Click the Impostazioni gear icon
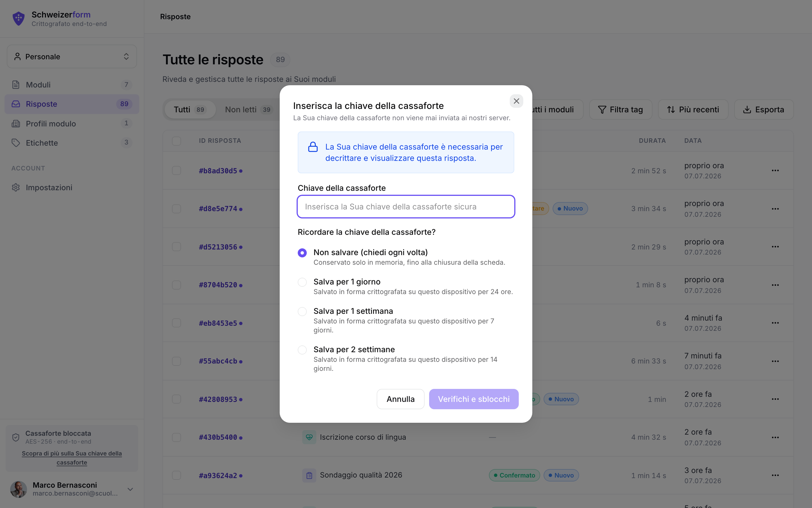 tap(16, 187)
